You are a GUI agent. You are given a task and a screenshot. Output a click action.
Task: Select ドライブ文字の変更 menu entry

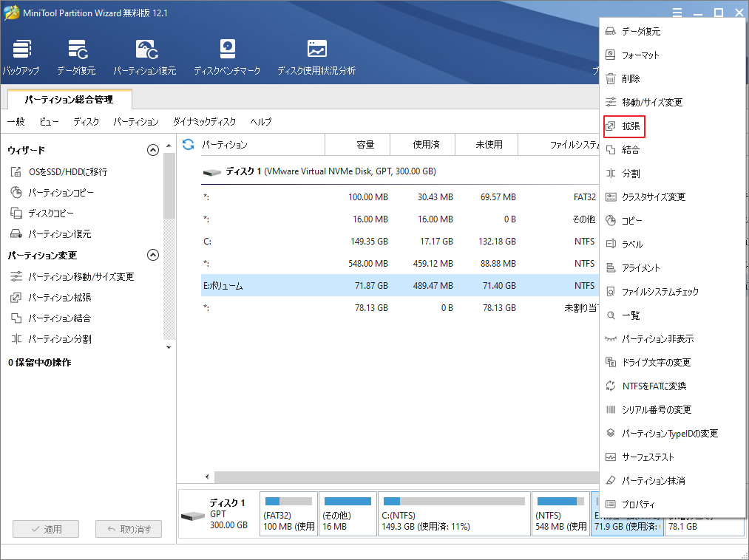pos(672,362)
